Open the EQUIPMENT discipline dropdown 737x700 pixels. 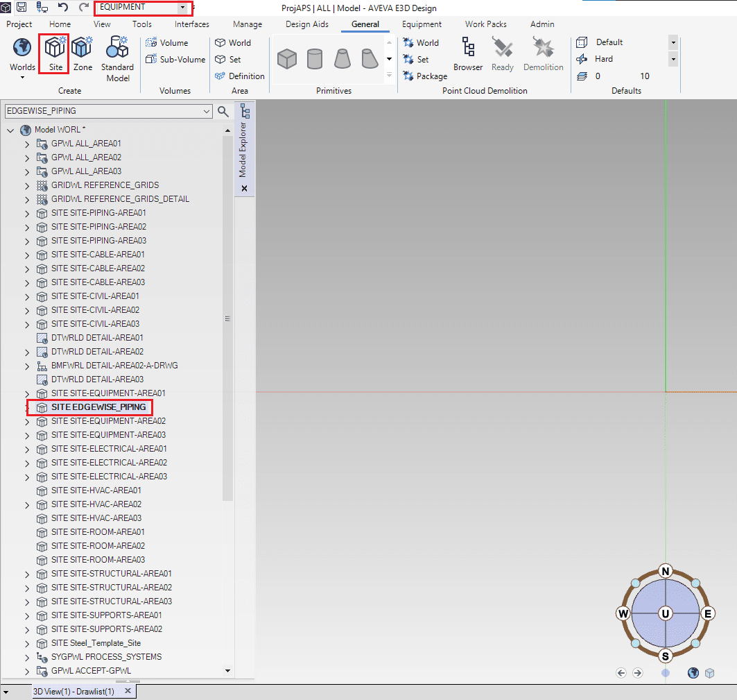pos(182,8)
